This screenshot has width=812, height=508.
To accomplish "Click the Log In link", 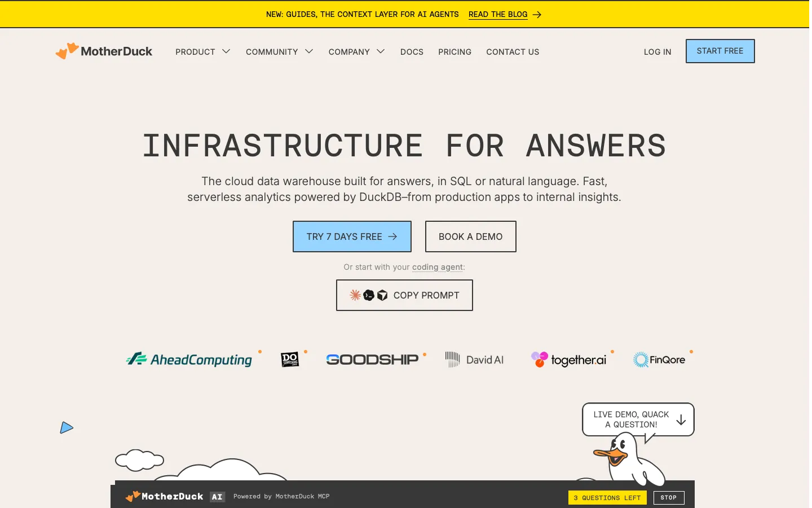I will point(657,52).
